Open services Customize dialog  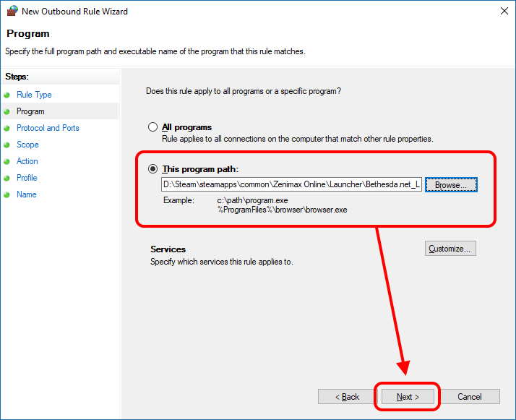[450, 249]
